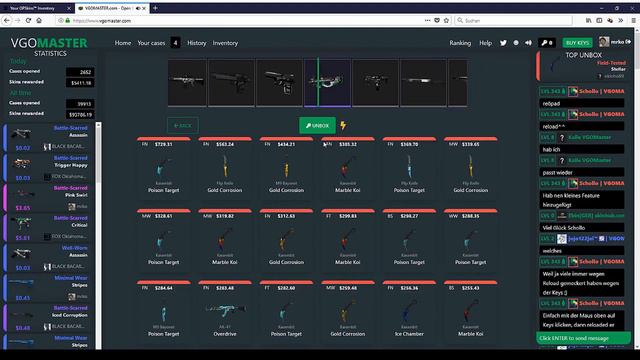Click the key balance counter

coord(547,42)
